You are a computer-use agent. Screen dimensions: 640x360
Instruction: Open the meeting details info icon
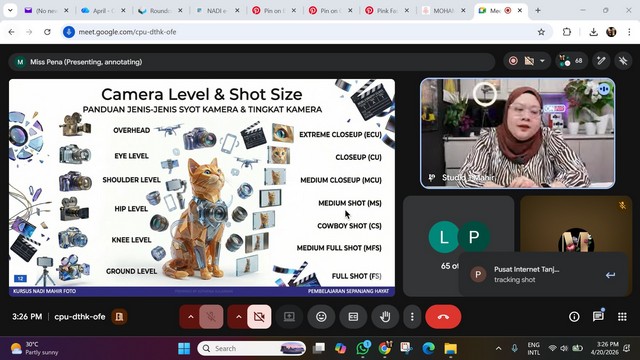pyautogui.click(x=574, y=317)
